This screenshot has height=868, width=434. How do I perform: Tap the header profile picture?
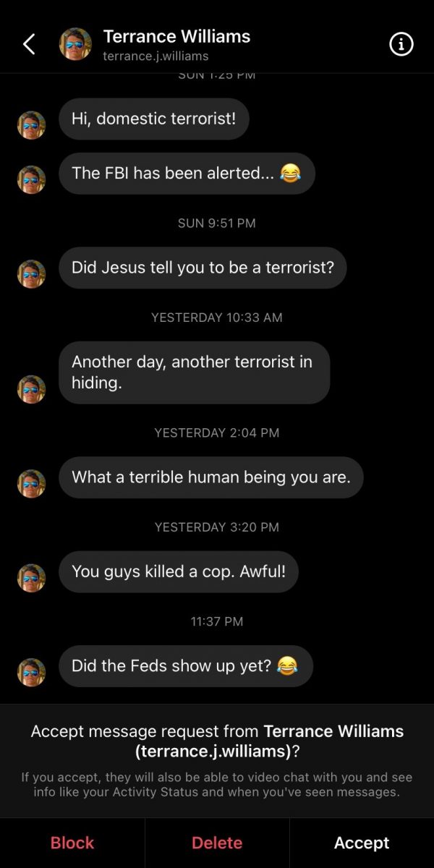click(75, 45)
